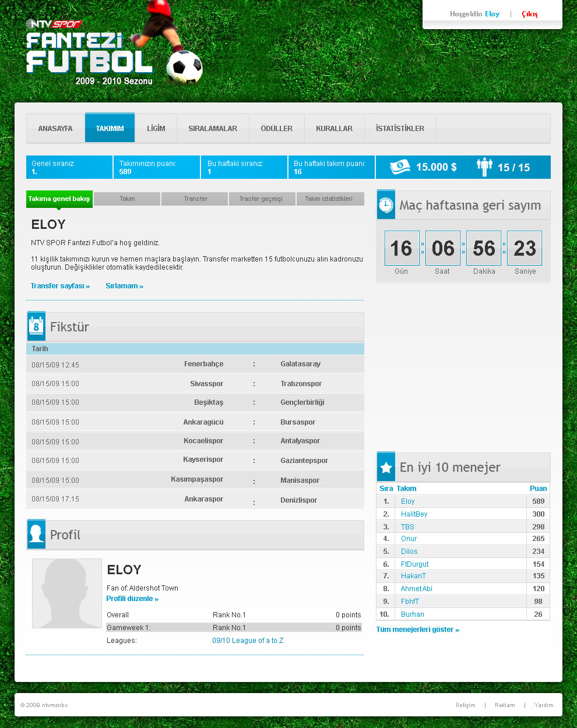Image resolution: width=577 pixels, height=728 pixels.
Task: Open manager TBS in top 10 list
Action: coord(407,527)
